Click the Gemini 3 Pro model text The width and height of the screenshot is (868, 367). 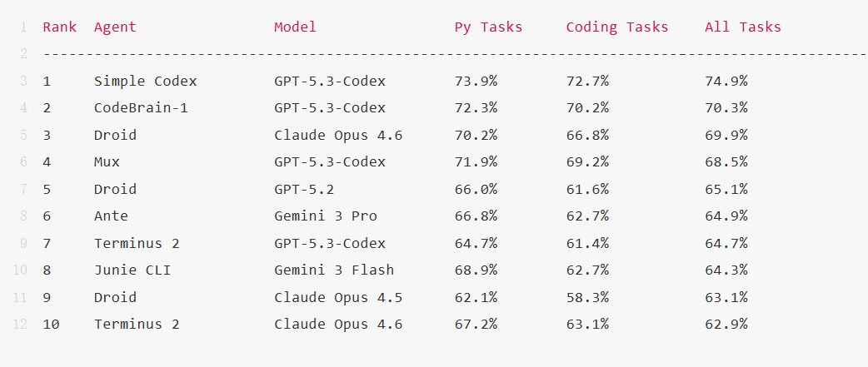[325, 216]
